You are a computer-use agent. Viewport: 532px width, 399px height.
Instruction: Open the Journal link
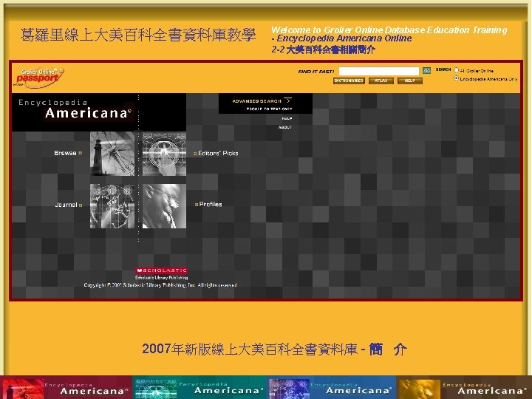point(66,205)
